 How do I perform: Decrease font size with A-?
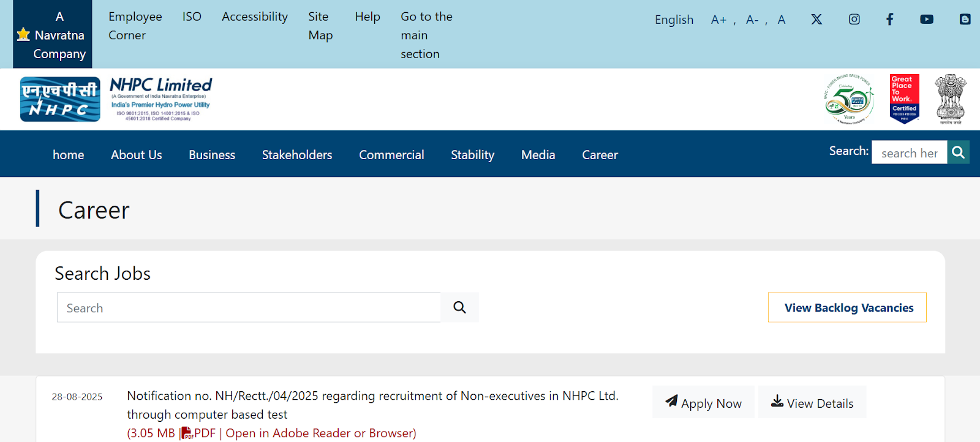click(x=752, y=20)
